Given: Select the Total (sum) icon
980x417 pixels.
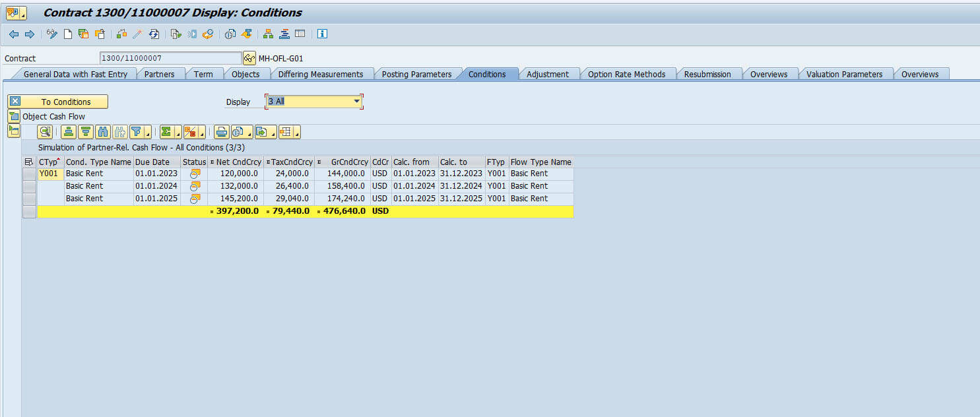Looking at the screenshot, I should (166, 131).
